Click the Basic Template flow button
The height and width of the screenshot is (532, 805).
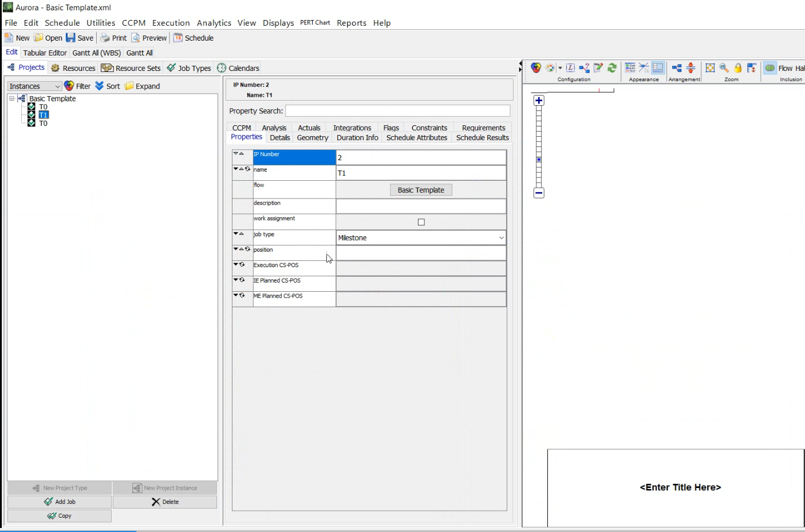tap(421, 190)
